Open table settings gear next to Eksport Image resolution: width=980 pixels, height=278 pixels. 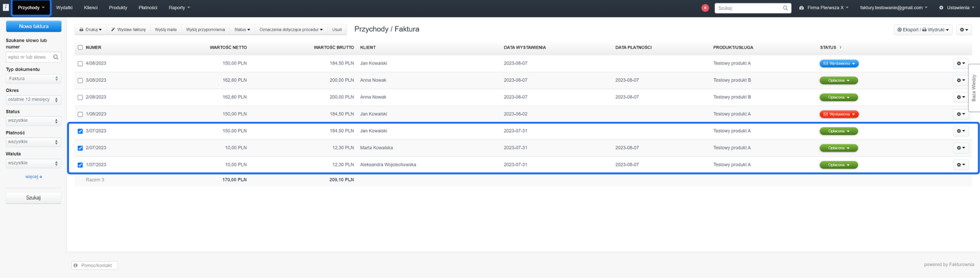[x=964, y=30]
